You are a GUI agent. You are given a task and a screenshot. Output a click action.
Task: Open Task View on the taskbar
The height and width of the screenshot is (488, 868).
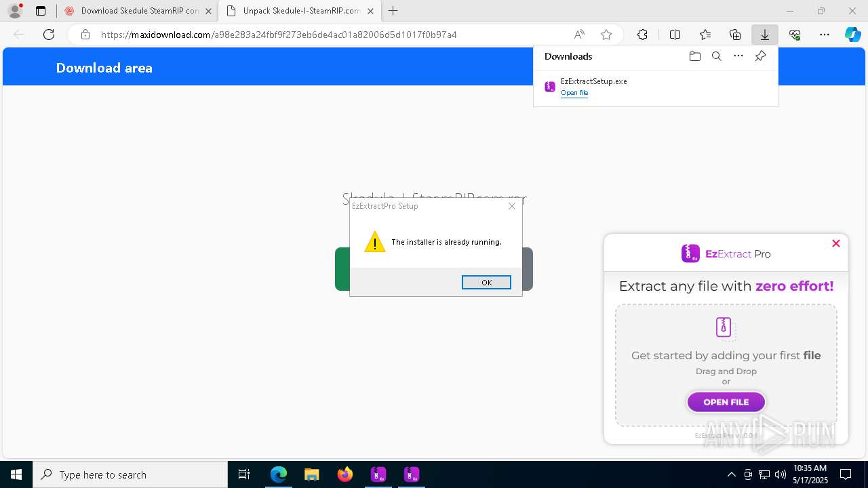pos(244,474)
